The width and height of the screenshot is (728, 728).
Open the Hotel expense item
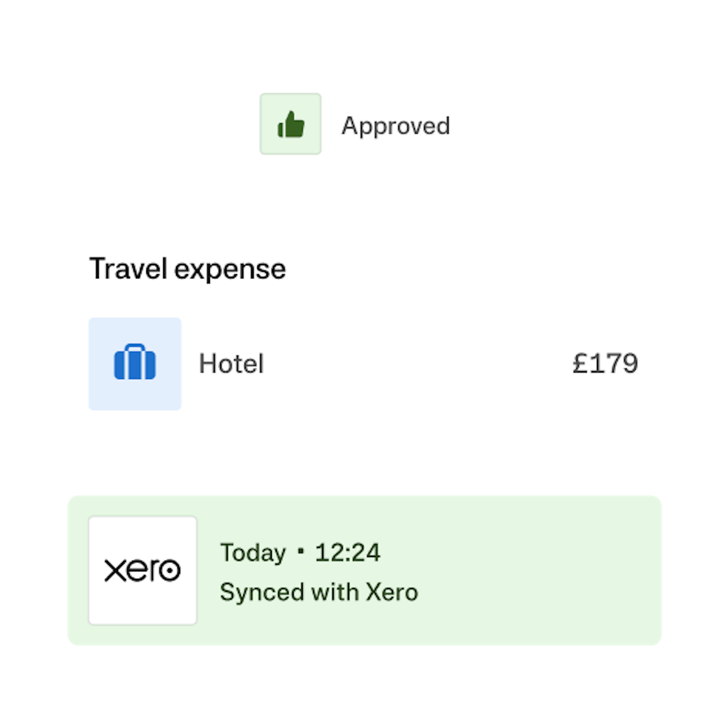[231, 364]
